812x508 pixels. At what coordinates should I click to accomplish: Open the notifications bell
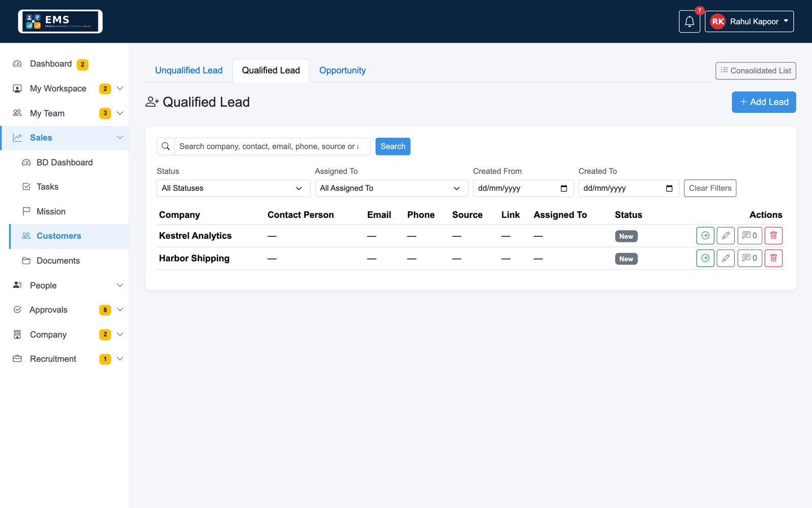pyautogui.click(x=689, y=21)
